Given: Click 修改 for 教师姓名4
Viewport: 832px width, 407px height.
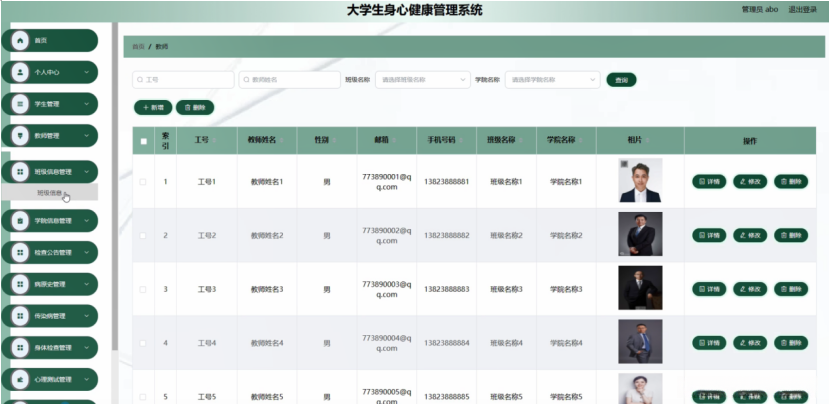Looking at the screenshot, I should 750,343.
